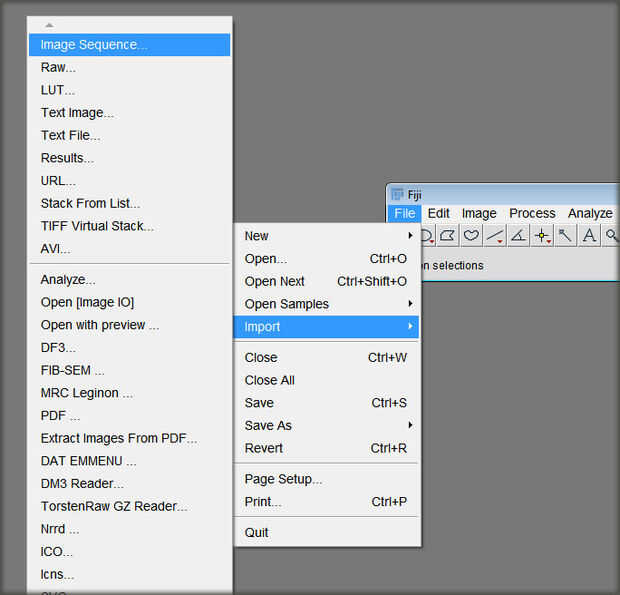Choose PDF ... import option

(x=130, y=416)
